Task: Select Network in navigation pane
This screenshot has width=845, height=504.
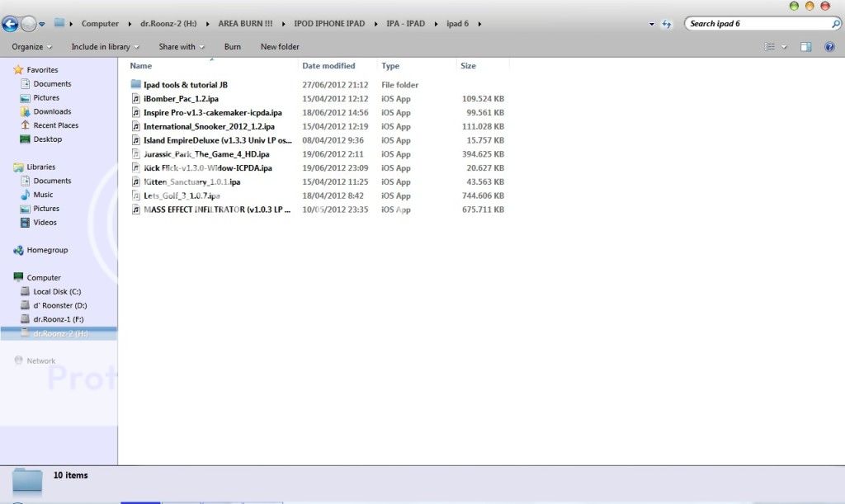Action: [41, 360]
